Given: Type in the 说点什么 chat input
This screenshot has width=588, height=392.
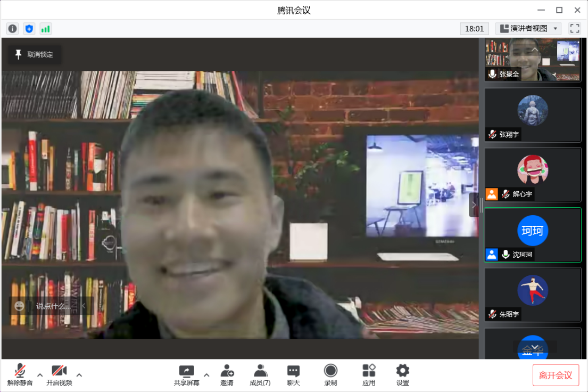Looking at the screenshot, I should click(53, 306).
